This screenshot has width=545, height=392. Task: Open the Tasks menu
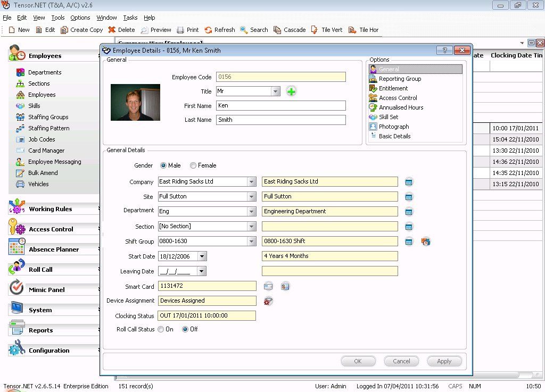[130, 17]
